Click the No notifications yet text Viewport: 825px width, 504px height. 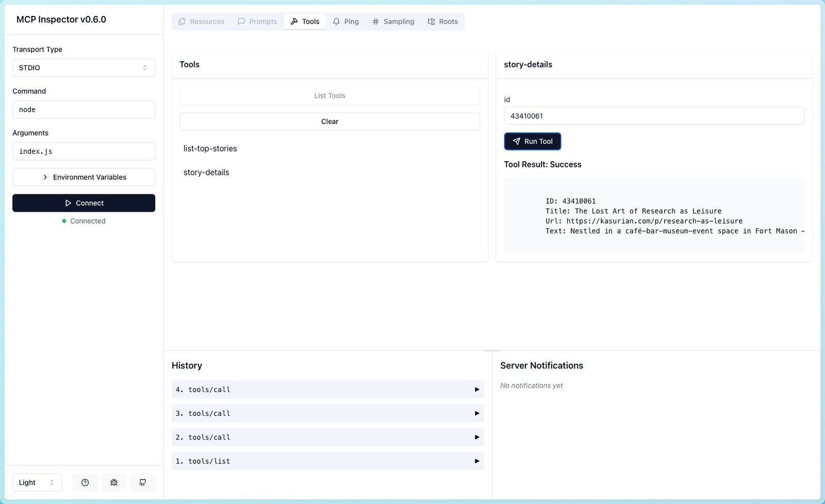pos(531,385)
